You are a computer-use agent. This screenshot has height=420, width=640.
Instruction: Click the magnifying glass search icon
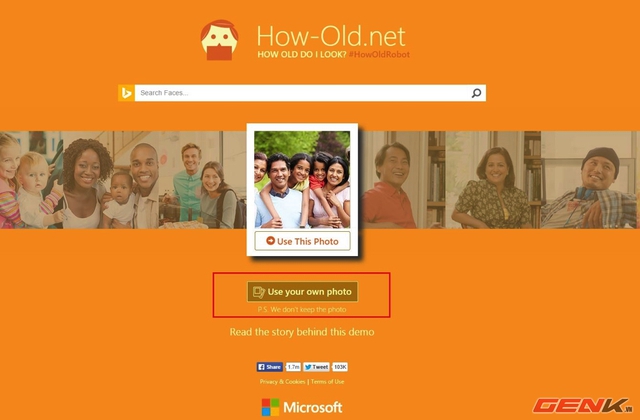point(476,93)
